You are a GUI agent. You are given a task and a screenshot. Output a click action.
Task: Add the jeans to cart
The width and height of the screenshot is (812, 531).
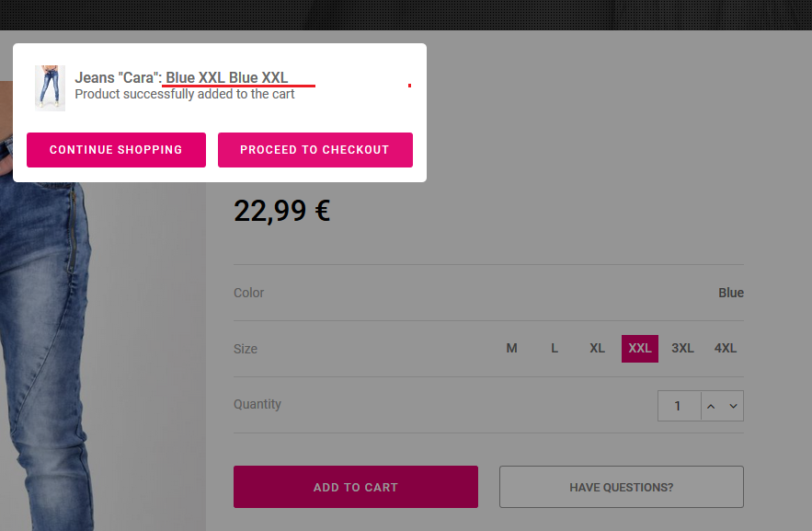click(356, 487)
